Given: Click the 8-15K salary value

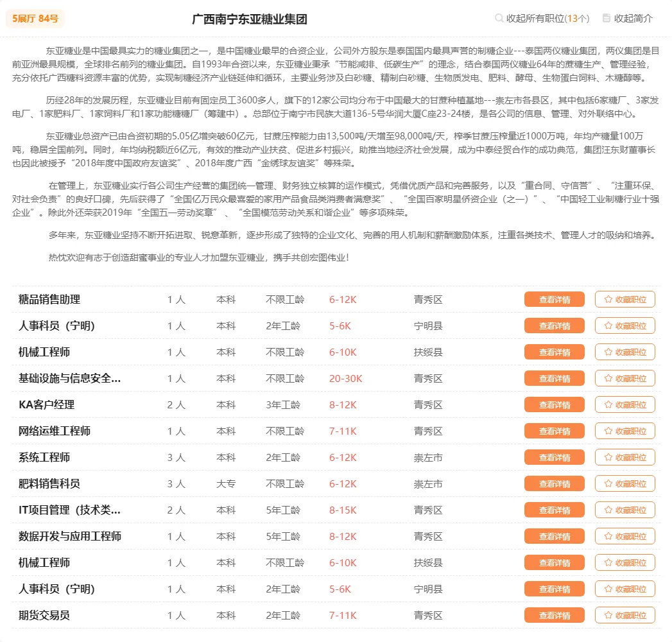Looking at the screenshot, I should coord(343,510).
